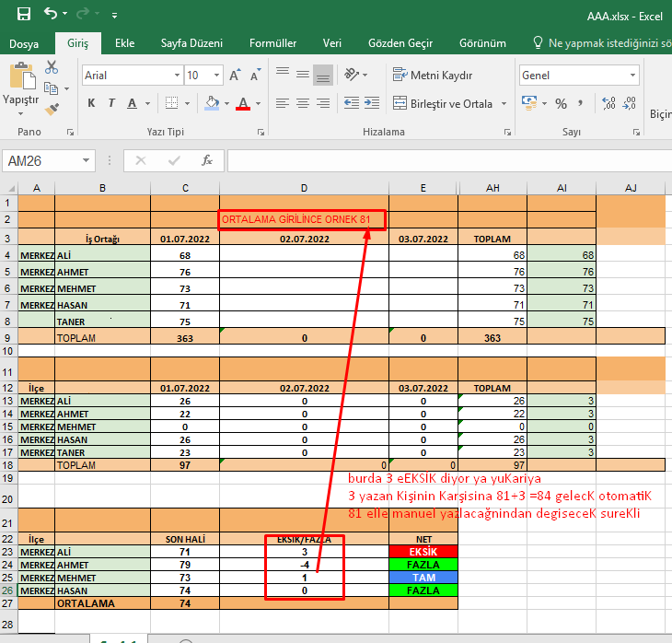Select the Format Painter brush
The image size is (672, 643).
point(52,109)
